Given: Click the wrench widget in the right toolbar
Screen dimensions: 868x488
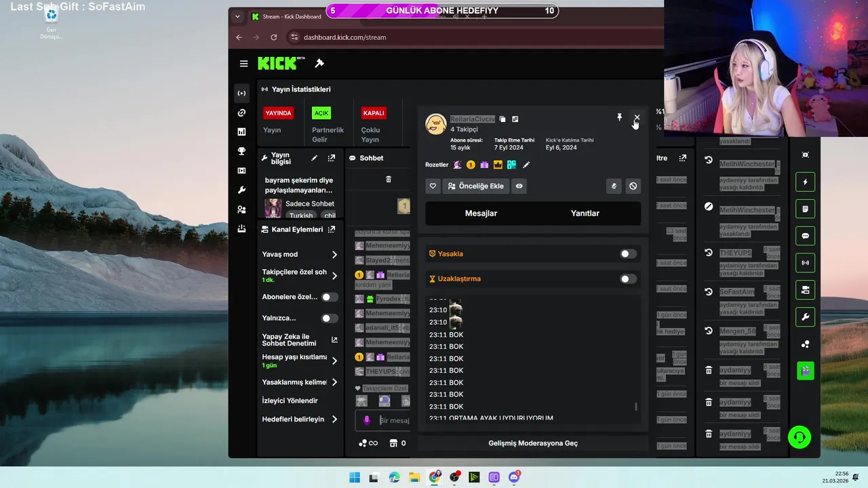Looking at the screenshot, I should click(806, 317).
